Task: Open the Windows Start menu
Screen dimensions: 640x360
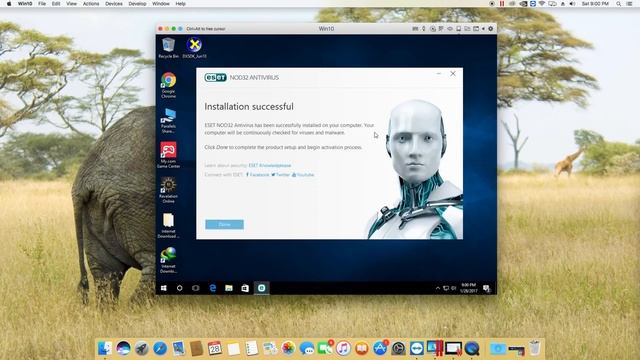Action: [x=164, y=288]
